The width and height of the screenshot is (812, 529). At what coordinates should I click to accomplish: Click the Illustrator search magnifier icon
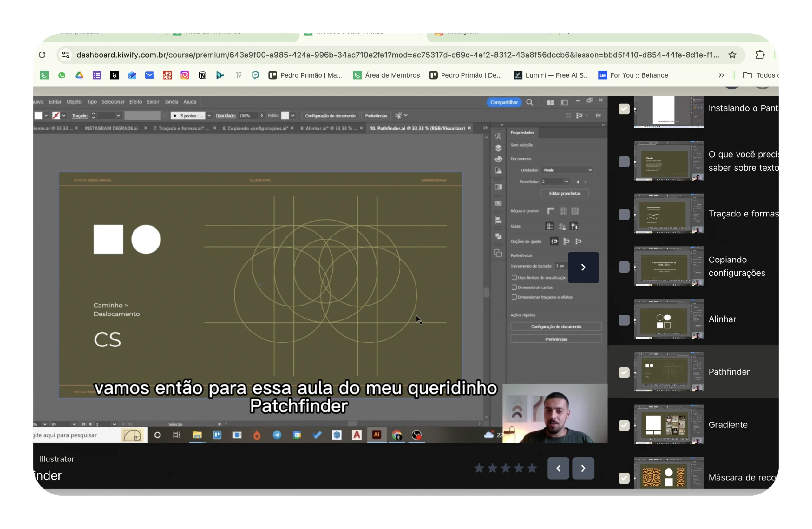[x=529, y=102]
